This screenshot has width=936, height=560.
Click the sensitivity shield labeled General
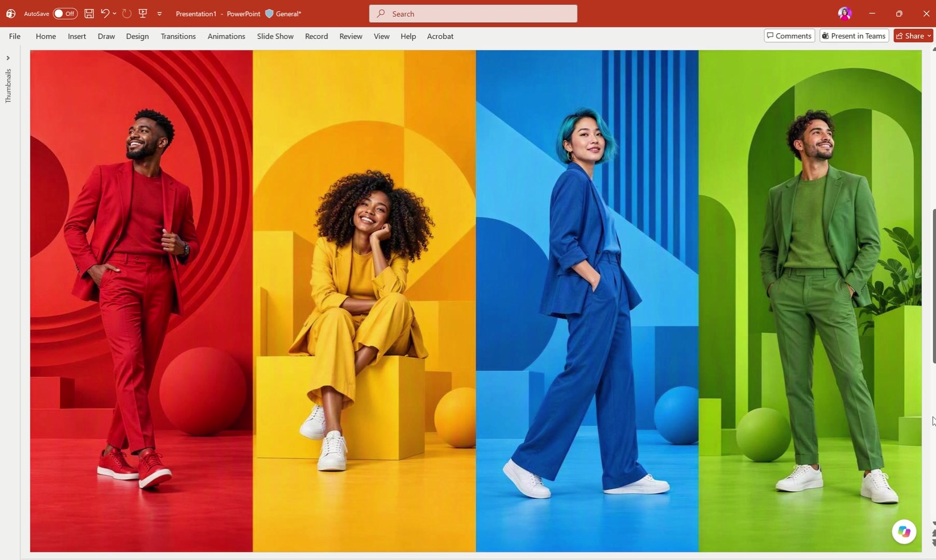coord(283,13)
